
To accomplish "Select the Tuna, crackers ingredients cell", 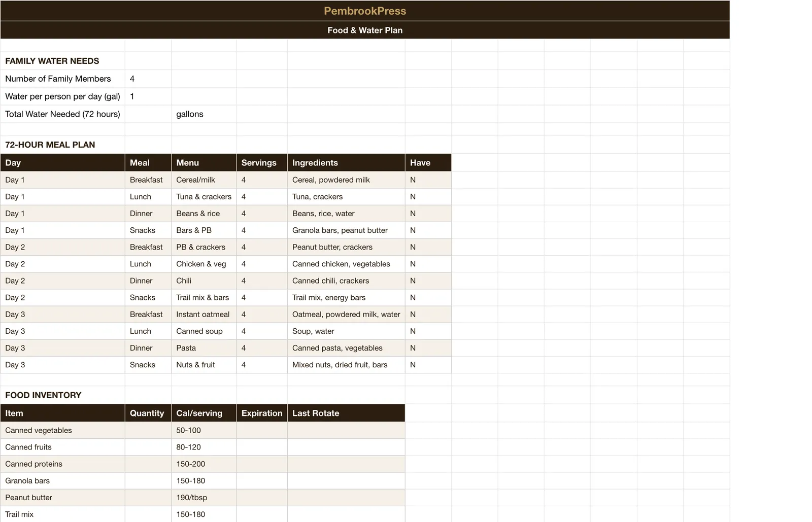I will pyautogui.click(x=346, y=197).
